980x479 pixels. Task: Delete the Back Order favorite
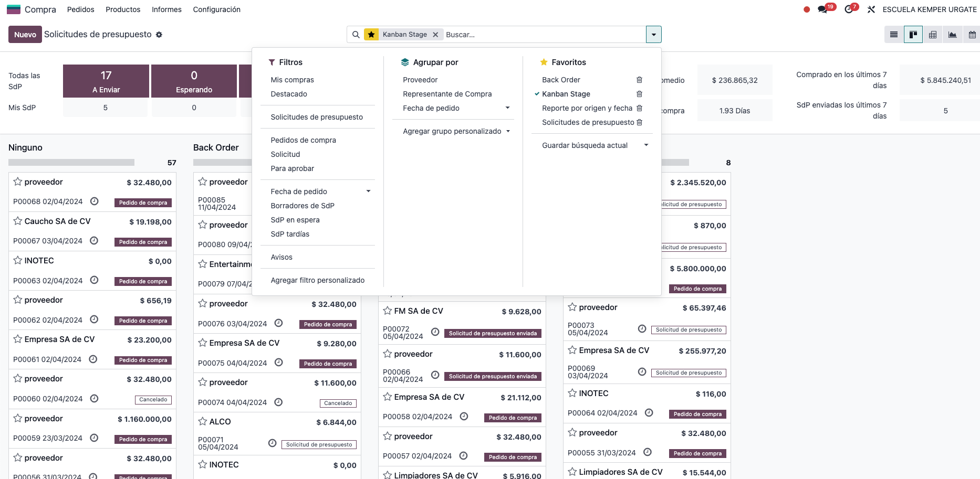[x=639, y=80]
